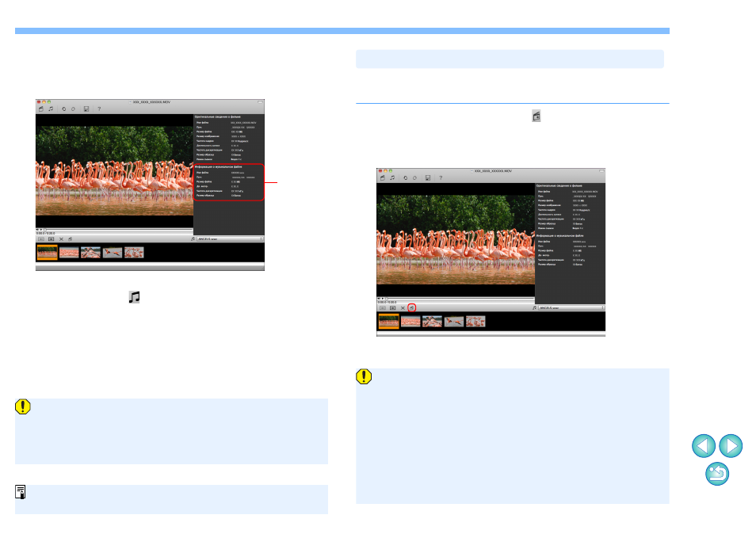Open the music file dropdown in right window
Viewport: 756px width, 534px height.
(x=571, y=308)
